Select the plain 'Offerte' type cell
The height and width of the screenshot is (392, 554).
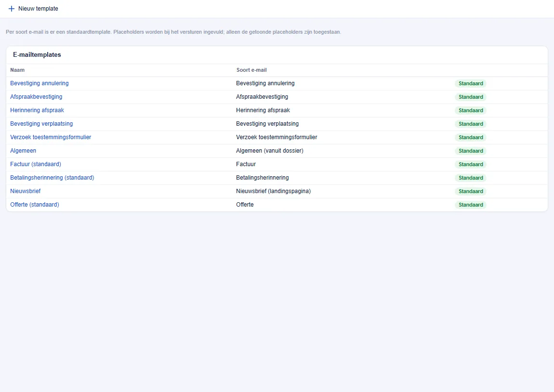(x=245, y=205)
